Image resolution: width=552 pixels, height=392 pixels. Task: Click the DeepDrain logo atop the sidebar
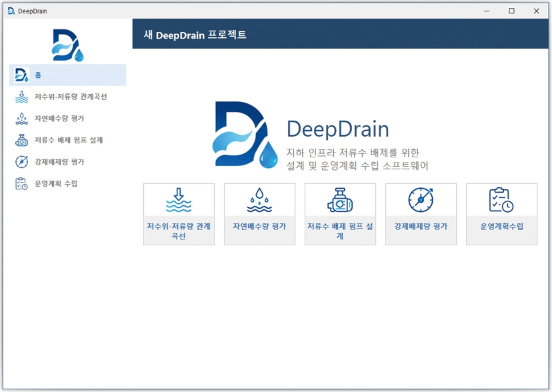pos(67,45)
